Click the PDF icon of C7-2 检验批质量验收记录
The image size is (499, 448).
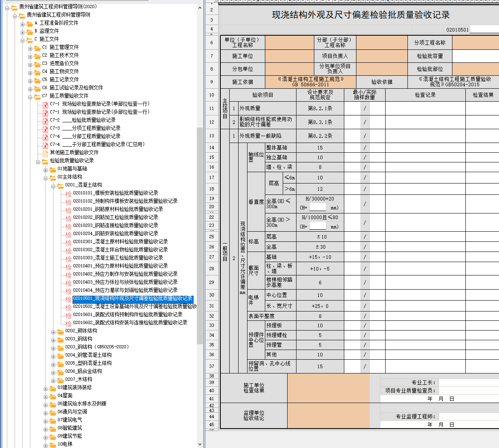click(x=45, y=121)
